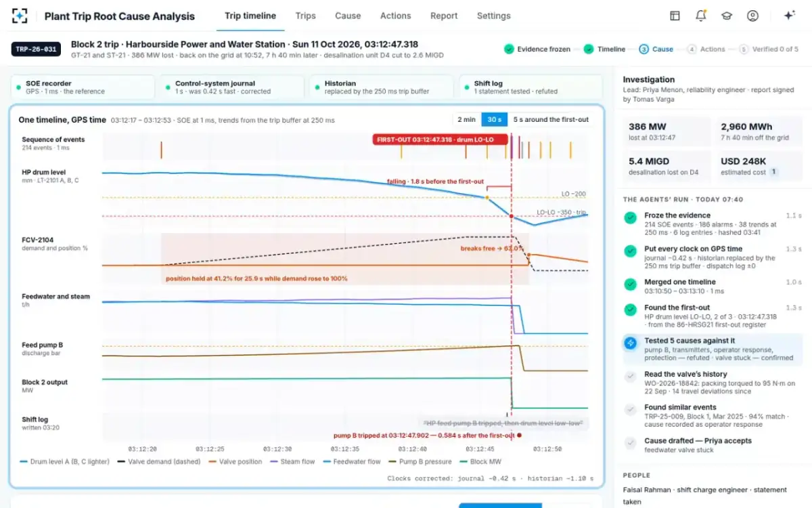
Task: Switch to the Trips tab
Action: coord(306,16)
